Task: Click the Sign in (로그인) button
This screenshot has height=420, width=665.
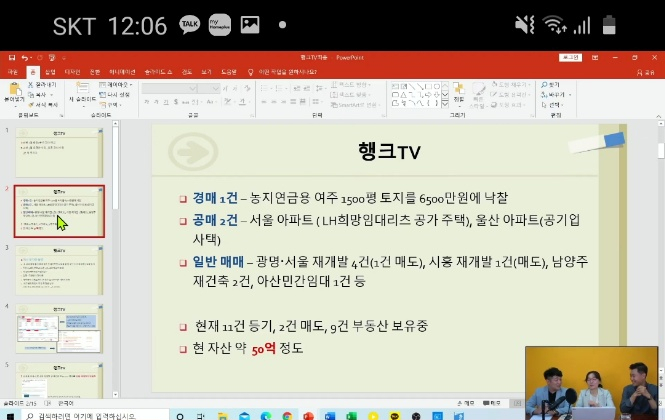Action: click(x=570, y=57)
